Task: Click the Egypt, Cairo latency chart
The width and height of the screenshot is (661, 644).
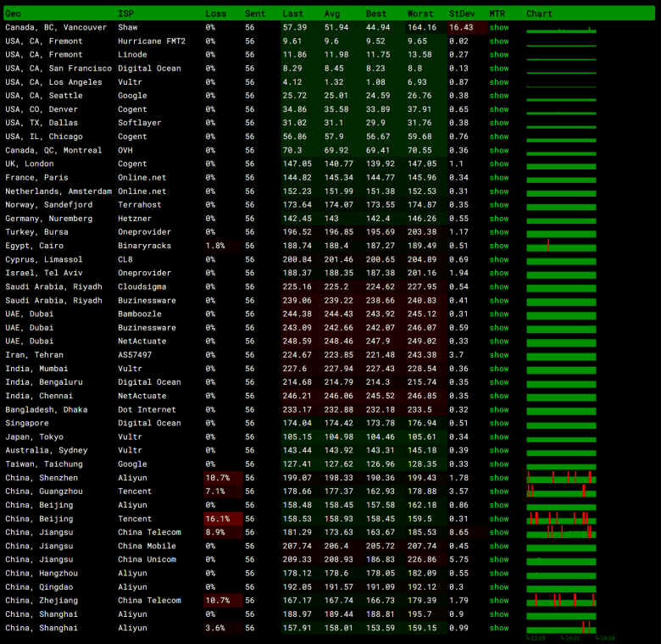Action: coord(561,246)
